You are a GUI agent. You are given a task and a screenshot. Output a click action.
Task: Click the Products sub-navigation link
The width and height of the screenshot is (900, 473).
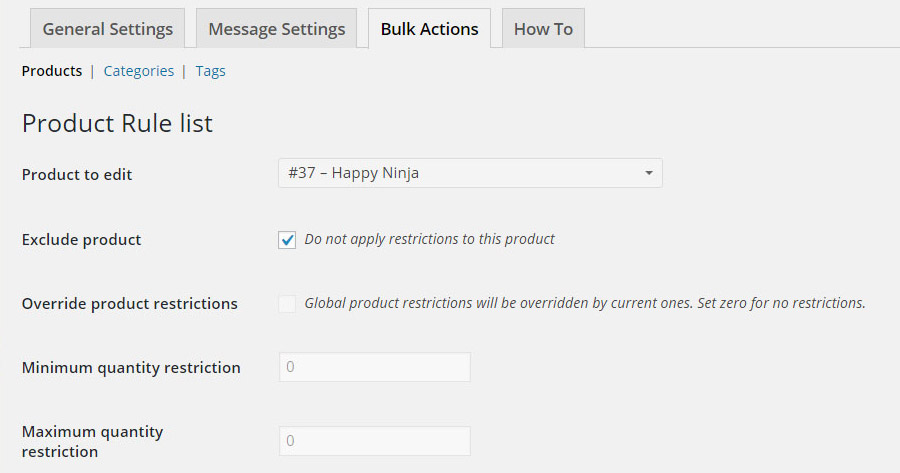click(x=52, y=71)
